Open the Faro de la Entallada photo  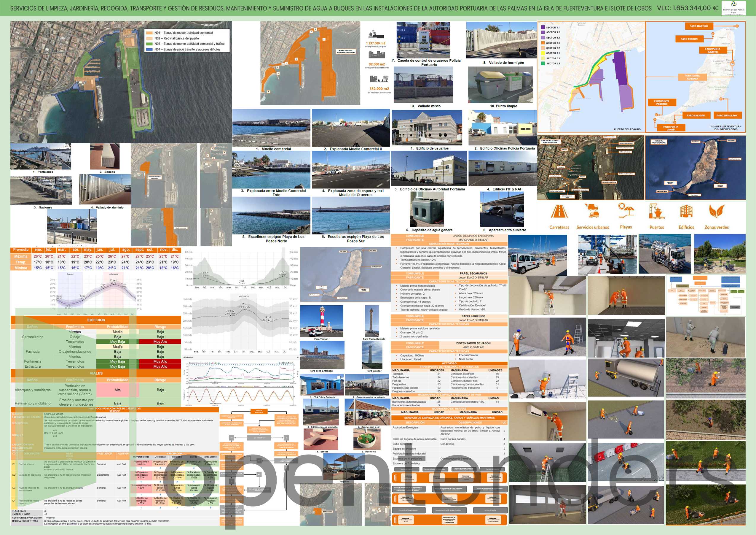point(322,355)
